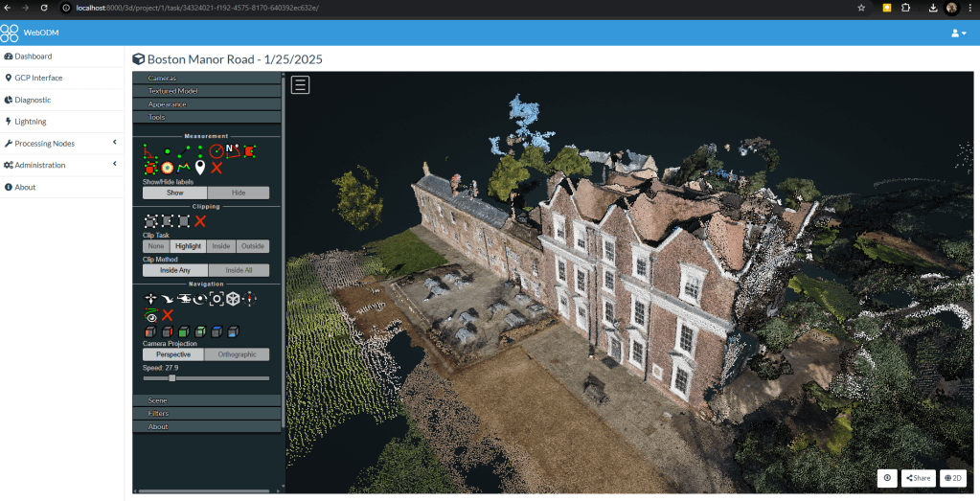Toggle the compass navigation icon
The width and height of the screenshot is (980, 501).
pyautogui.click(x=249, y=299)
